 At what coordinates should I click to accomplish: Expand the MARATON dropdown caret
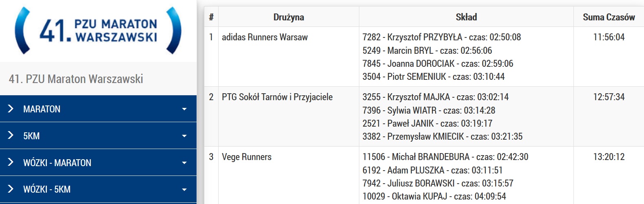pos(184,109)
